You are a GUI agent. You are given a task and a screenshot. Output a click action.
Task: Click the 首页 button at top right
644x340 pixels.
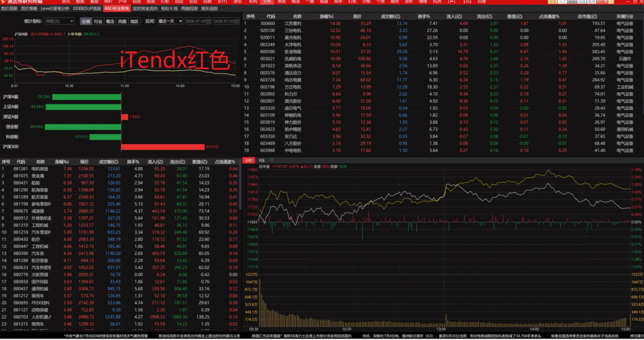(x=552, y=2)
